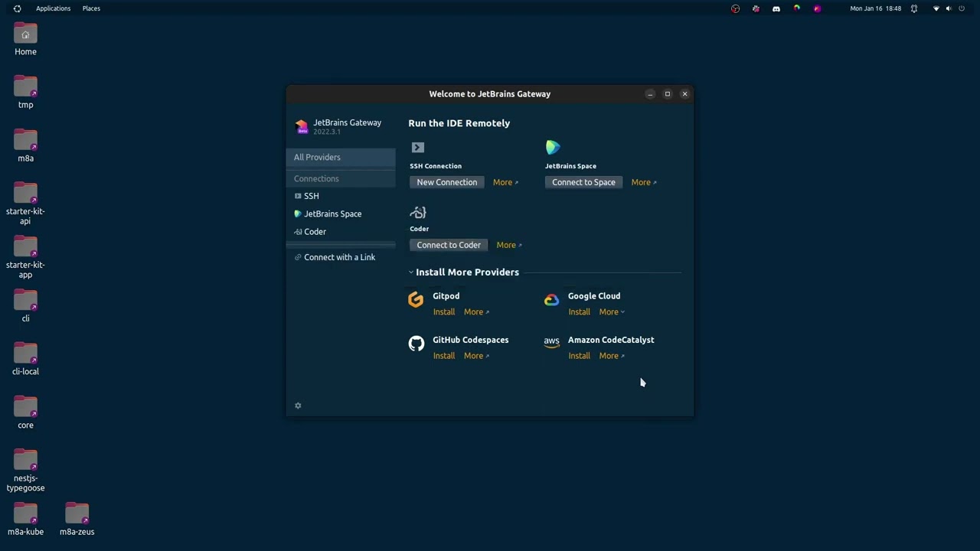980x551 pixels.
Task: Open More link for GitHub Codespaces
Action: click(x=476, y=355)
